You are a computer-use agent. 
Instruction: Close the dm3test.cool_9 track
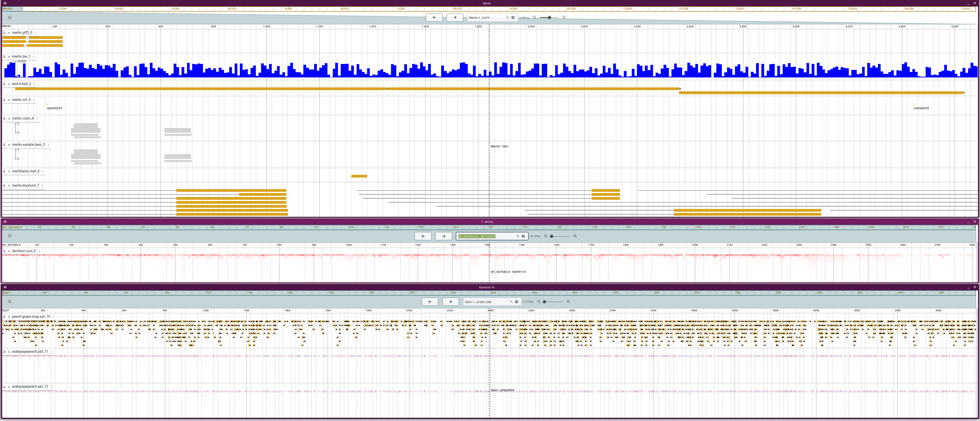click(9, 251)
